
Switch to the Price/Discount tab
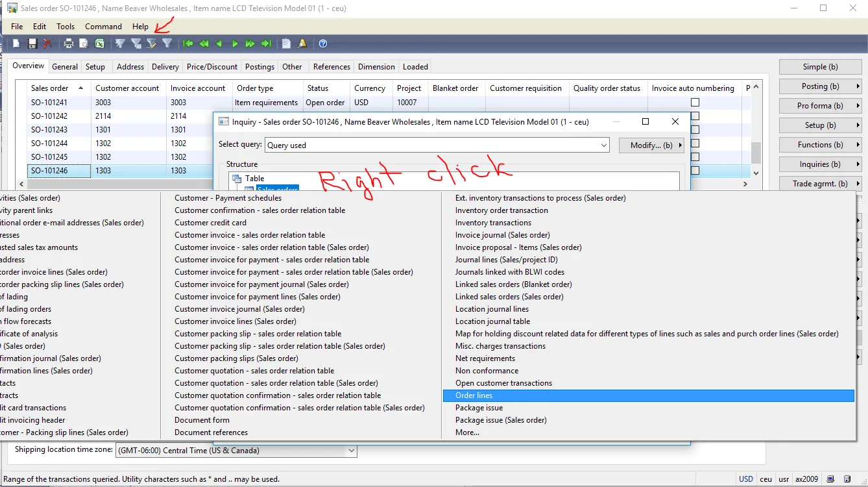pos(212,67)
